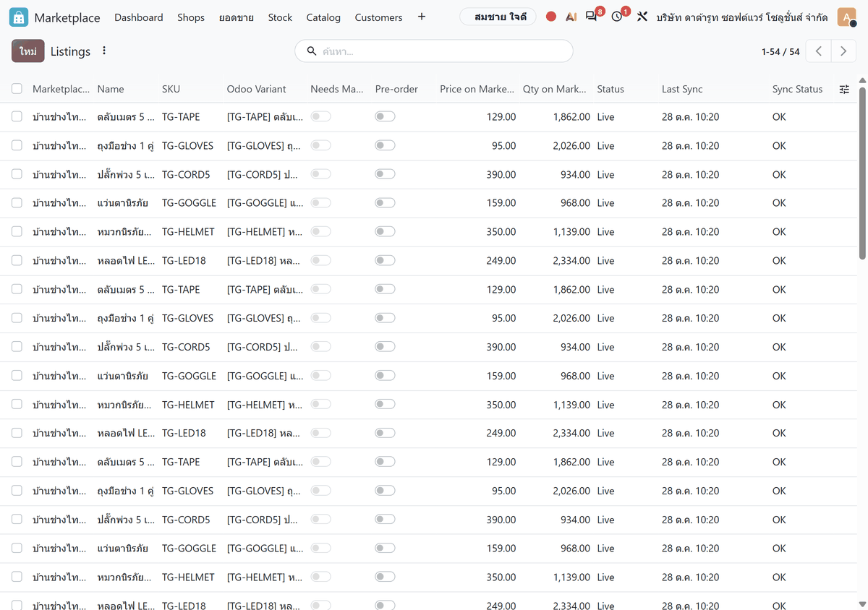The image size is (868, 610).
Task: Open the user avatar menu
Action: [x=846, y=17]
